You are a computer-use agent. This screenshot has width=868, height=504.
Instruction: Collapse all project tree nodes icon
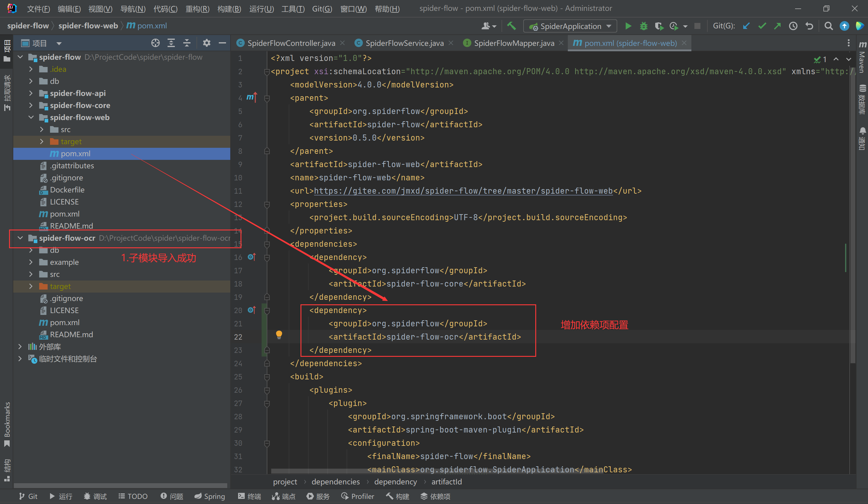click(x=187, y=43)
